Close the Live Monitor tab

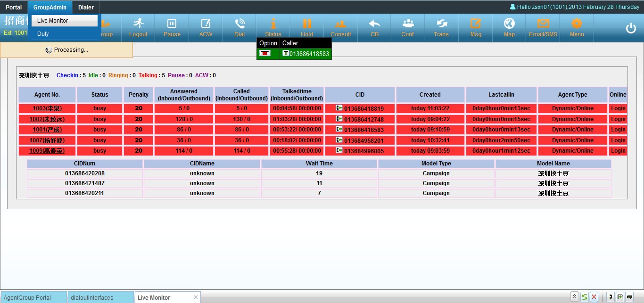(196, 297)
